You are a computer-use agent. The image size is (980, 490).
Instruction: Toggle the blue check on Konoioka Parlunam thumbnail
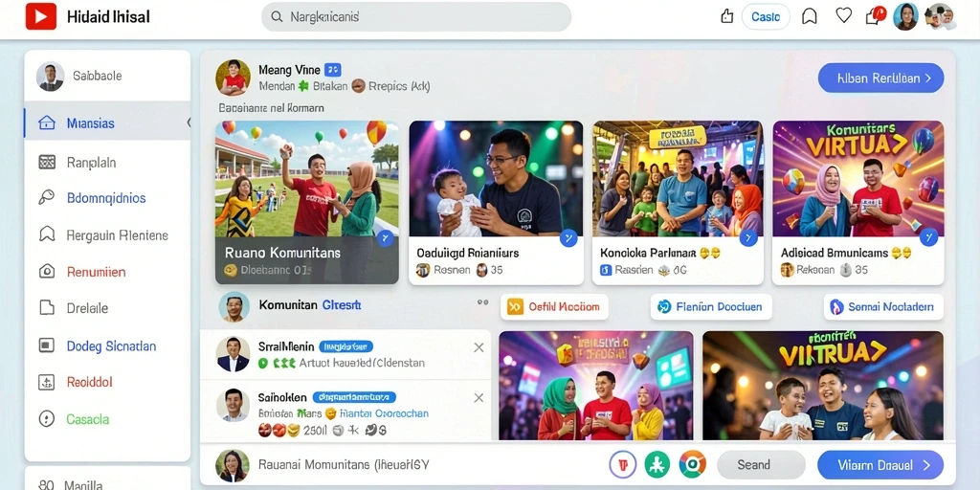tap(748, 237)
